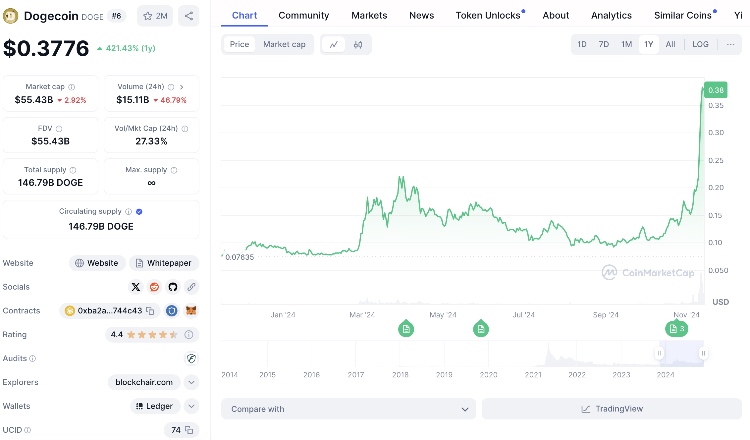This screenshot has height=440, width=750.
Task: Open the chain-link social icon
Action: (191, 287)
